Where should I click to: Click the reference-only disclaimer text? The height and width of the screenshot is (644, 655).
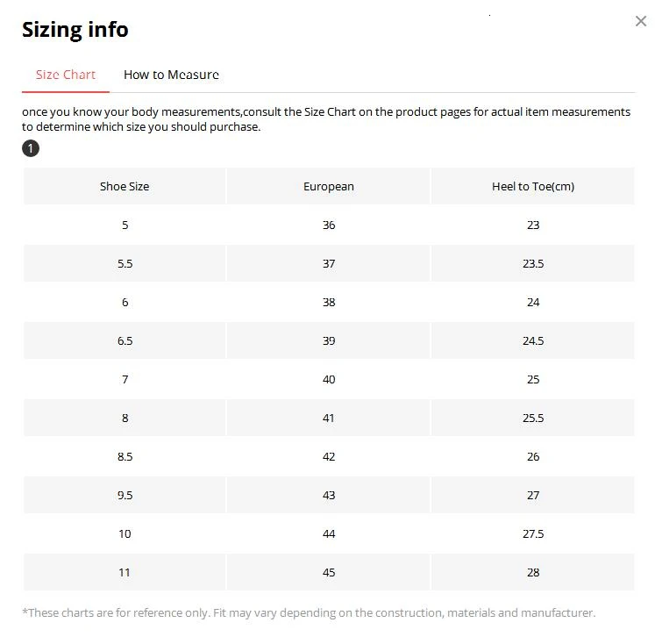click(x=309, y=612)
